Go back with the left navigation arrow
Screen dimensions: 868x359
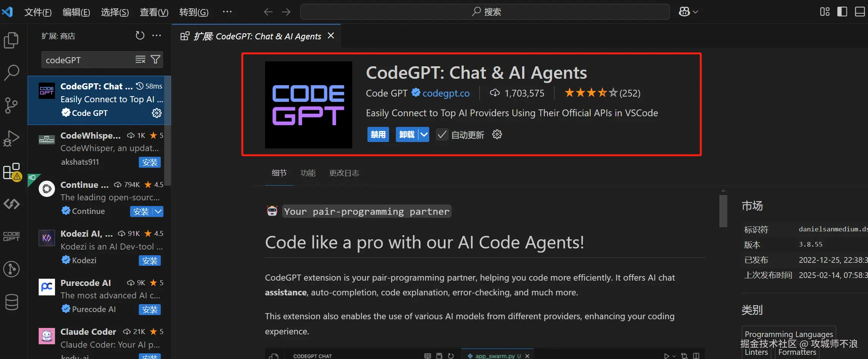coord(268,12)
